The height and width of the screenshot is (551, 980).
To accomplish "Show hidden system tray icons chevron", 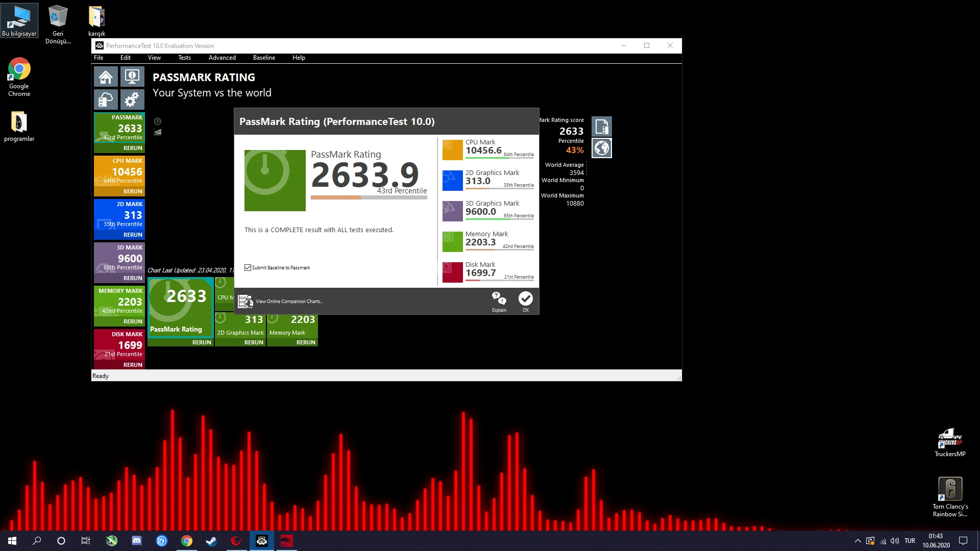I will click(857, 541).
